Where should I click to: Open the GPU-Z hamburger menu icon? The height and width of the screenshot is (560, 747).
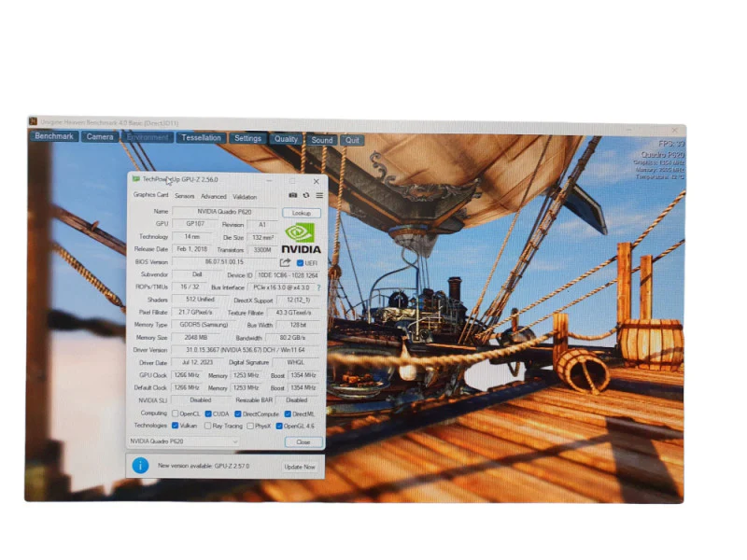tap(319, 195)
